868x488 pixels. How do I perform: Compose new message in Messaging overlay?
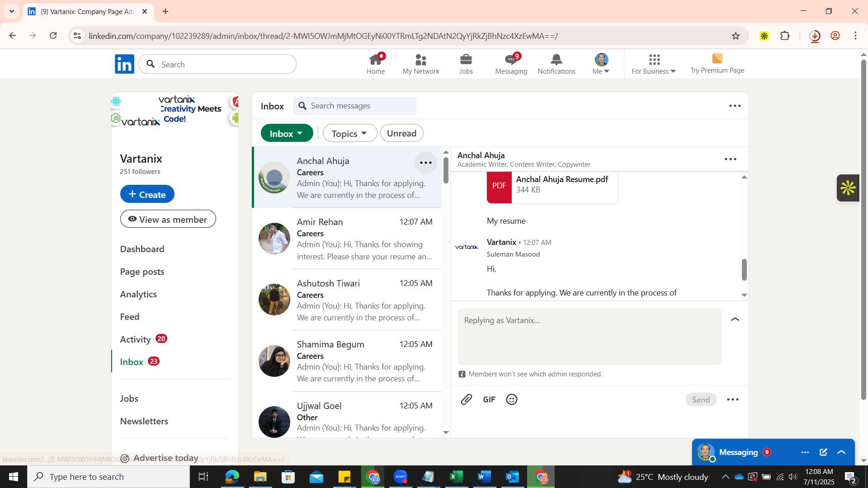[823, 452]
